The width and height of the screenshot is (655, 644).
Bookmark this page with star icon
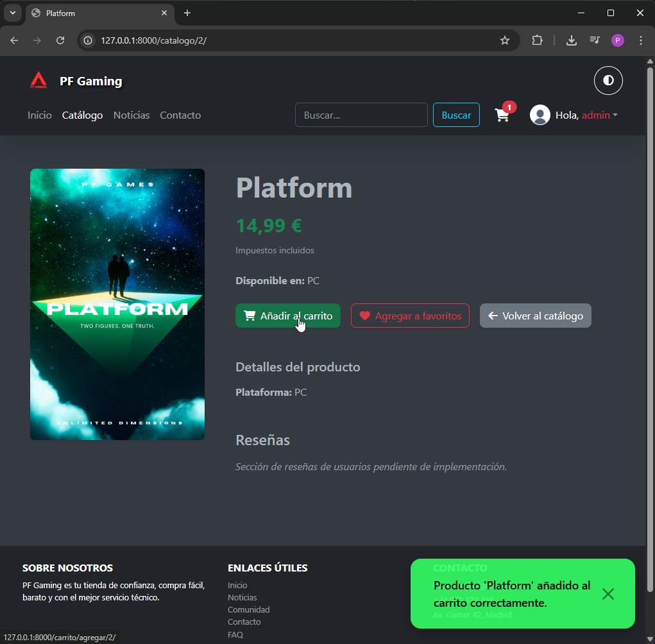pos(505,40)
